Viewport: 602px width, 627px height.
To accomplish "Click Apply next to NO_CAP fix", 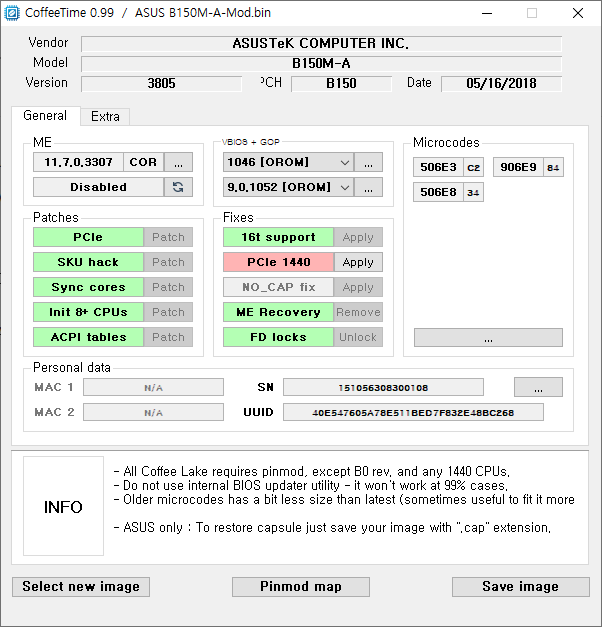I will click(358, 287).
